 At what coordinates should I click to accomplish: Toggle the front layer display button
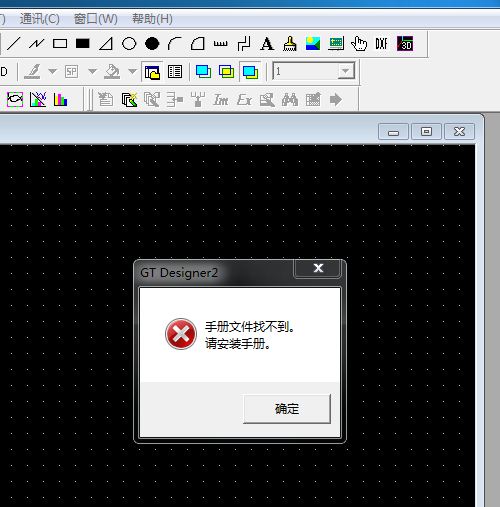pyautogui.click(x=203, y=71)
